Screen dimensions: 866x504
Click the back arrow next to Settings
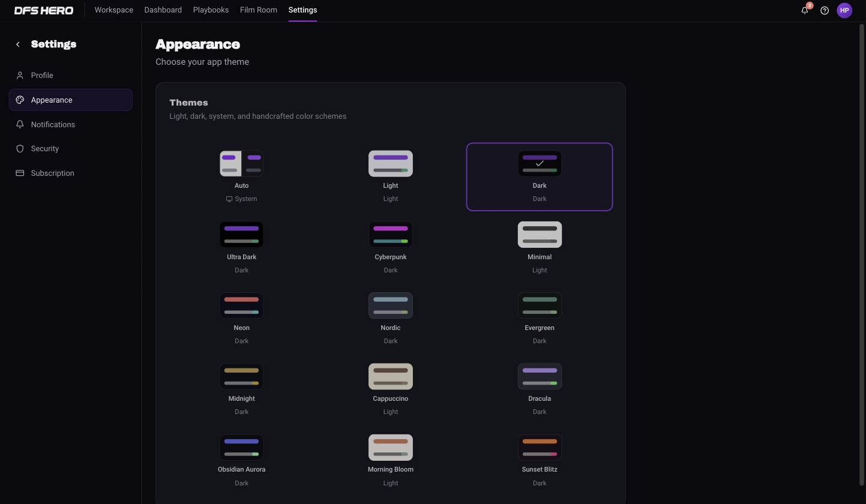[18, 44]
